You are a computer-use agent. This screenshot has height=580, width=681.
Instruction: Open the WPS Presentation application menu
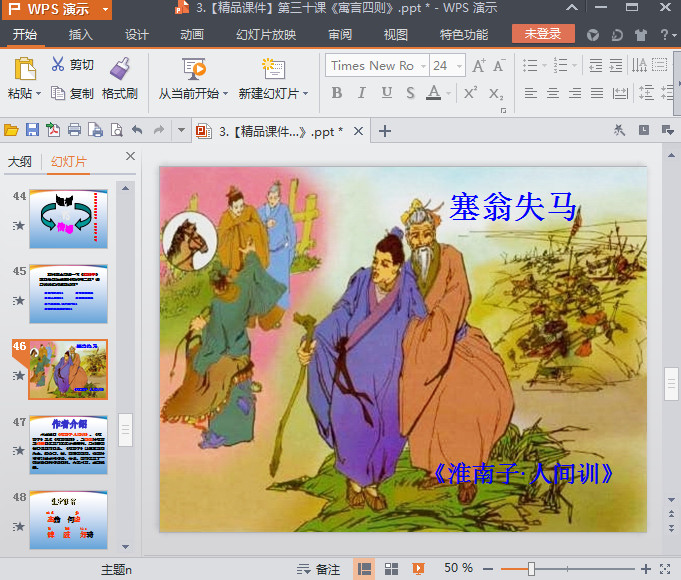57,9
